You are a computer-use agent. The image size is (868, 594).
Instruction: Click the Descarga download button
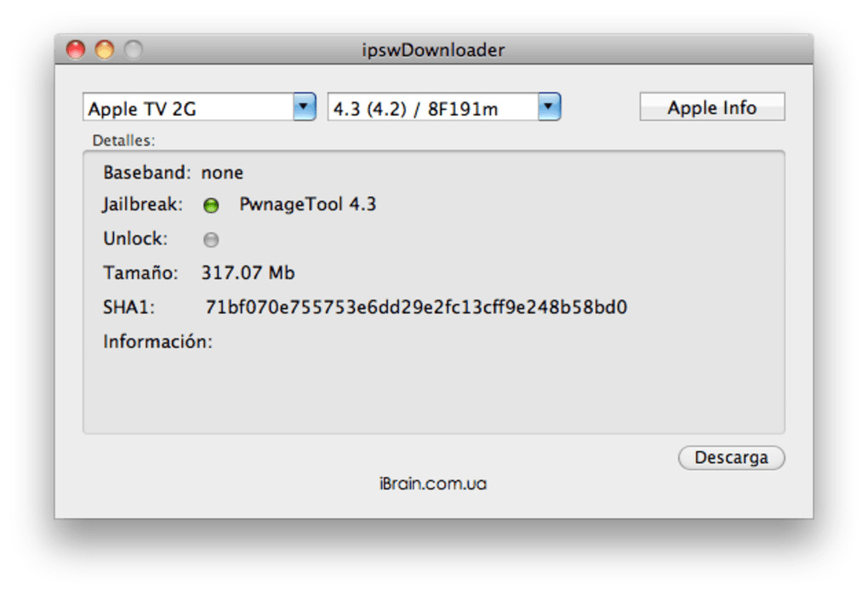[x=731, y=458]
